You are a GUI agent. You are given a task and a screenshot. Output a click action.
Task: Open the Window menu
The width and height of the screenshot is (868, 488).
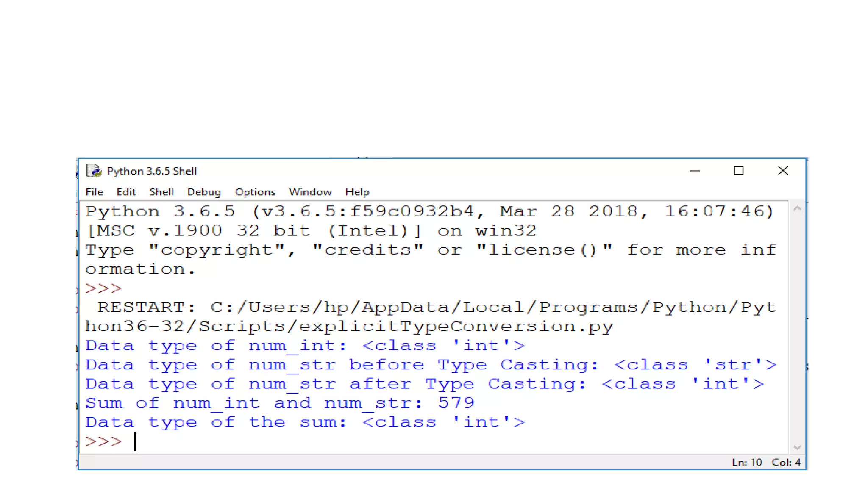(x=310, y=192)
